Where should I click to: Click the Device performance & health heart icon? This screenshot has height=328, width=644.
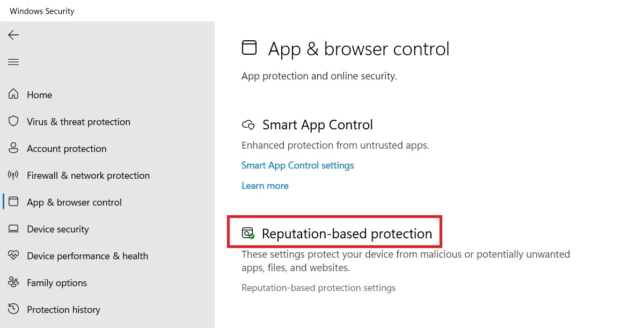coord(13,256)
